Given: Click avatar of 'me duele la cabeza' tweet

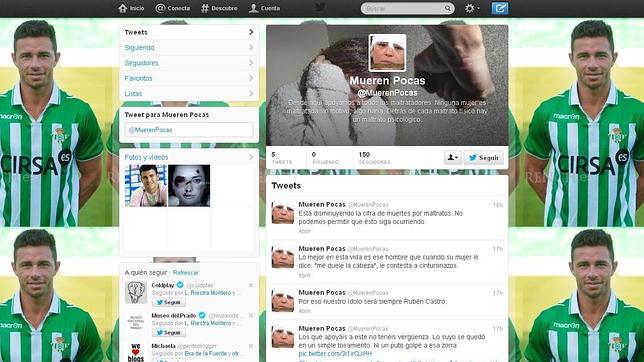Looking at the screenshot, I should [283, 257].
